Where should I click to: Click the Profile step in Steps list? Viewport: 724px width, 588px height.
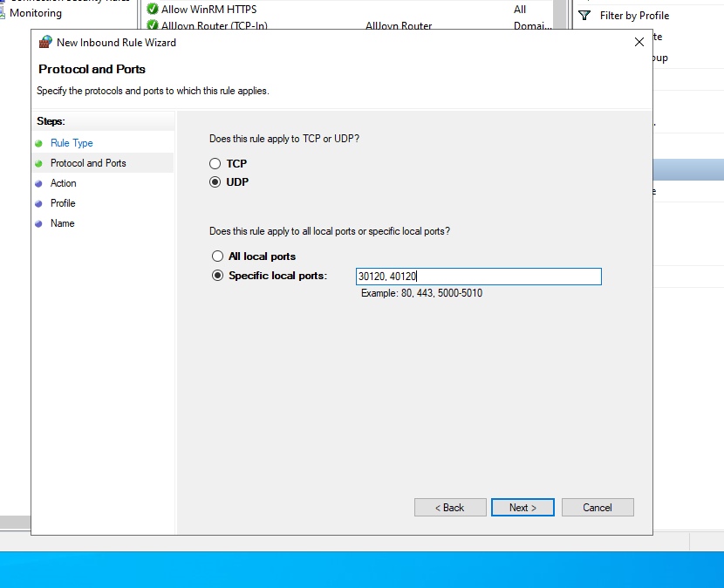[x=63, y=203]
